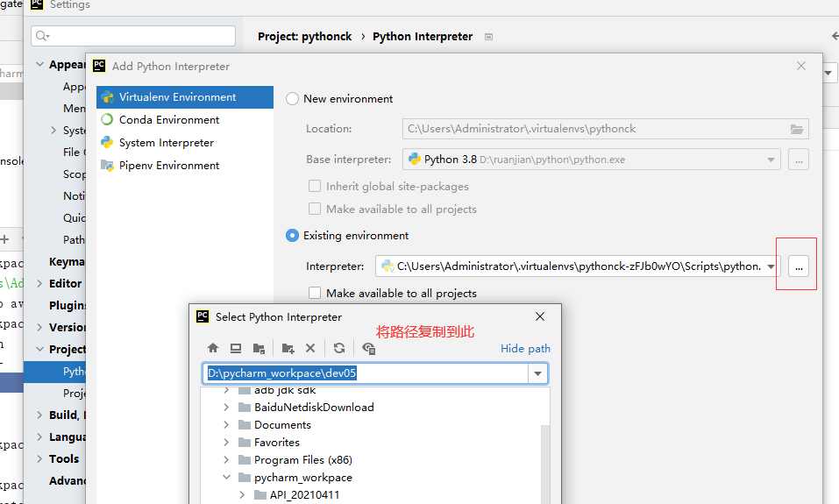Click the Pipenv Environment icon

107,166
